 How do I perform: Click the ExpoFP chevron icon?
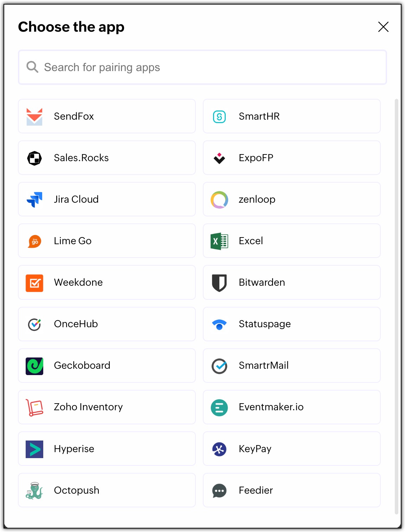coord(219,158)
